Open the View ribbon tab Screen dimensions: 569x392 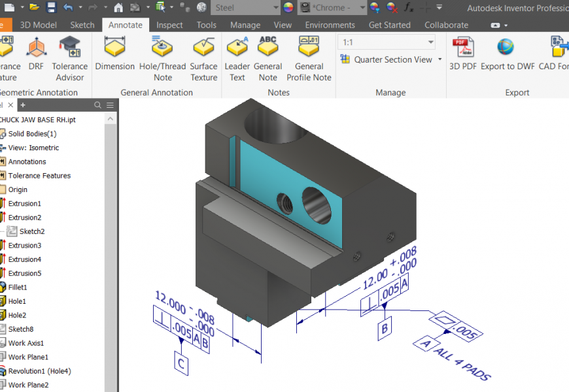(x=283, y=25)
